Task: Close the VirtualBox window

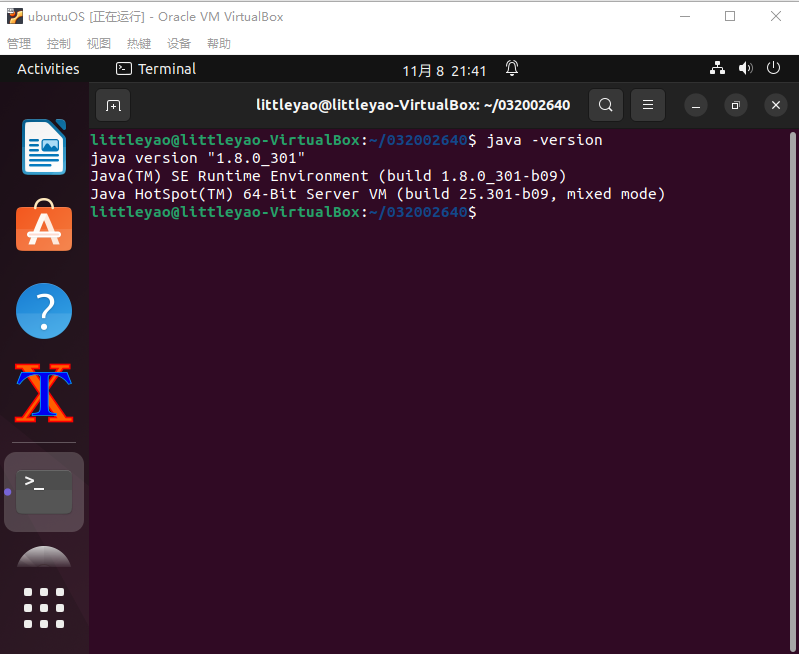Action: click(x=776, y=16)
